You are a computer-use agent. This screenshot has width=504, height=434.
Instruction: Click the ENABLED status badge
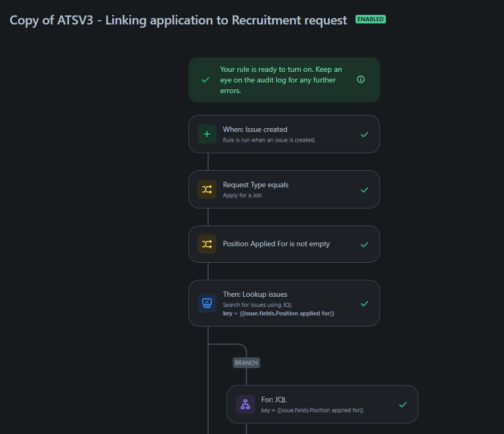pyautogui.click(x=370, y=19)
